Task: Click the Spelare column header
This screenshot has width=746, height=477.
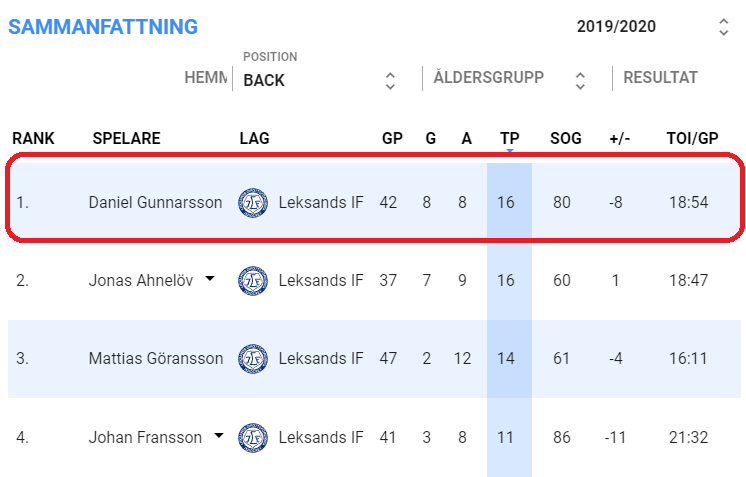Action: (x=126, y=139)
